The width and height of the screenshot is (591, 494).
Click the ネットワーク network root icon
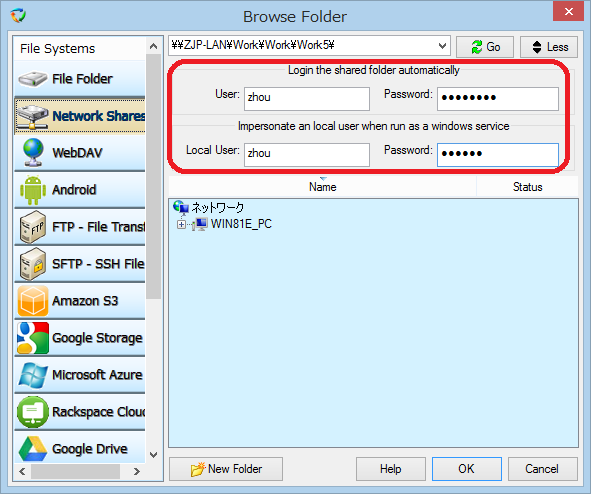181,207
